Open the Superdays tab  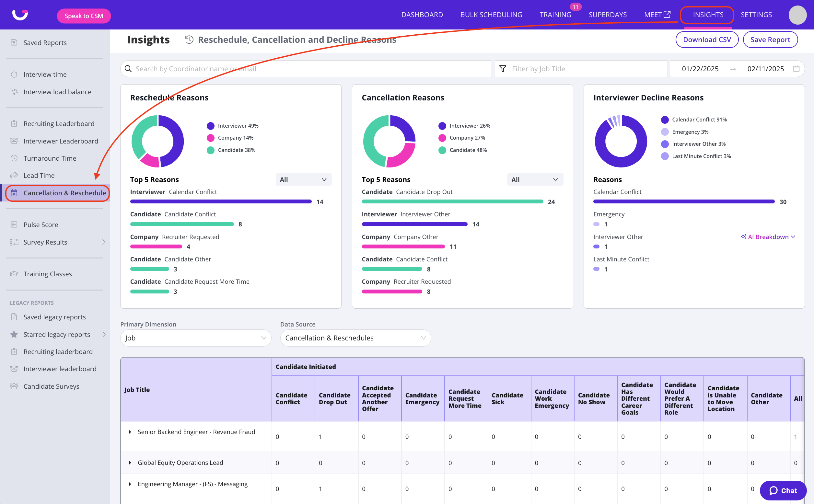[607, 15]
